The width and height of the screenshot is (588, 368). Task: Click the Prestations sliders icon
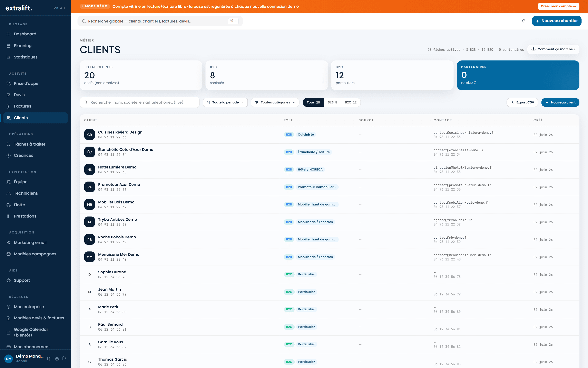(x=9, y=216)
